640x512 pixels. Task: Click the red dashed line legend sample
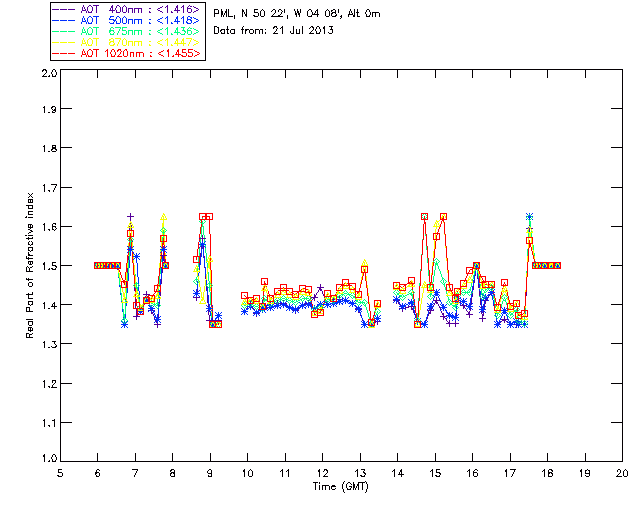pos(64,53)
